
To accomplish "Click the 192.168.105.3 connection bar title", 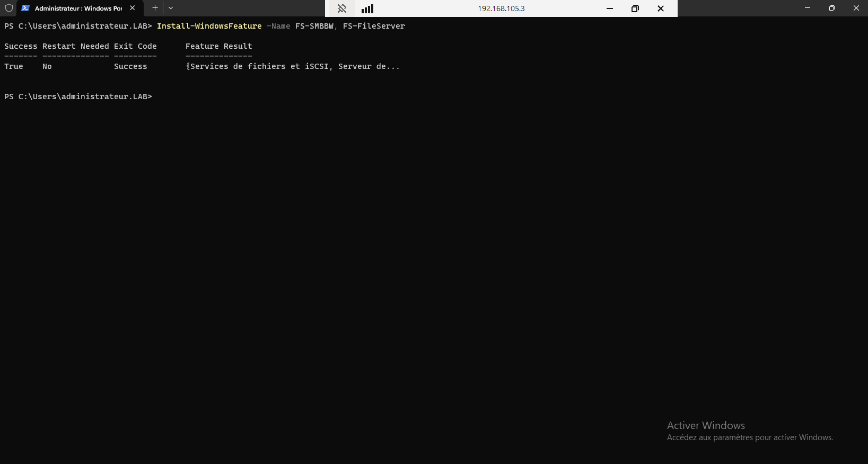I will [501, 8].
